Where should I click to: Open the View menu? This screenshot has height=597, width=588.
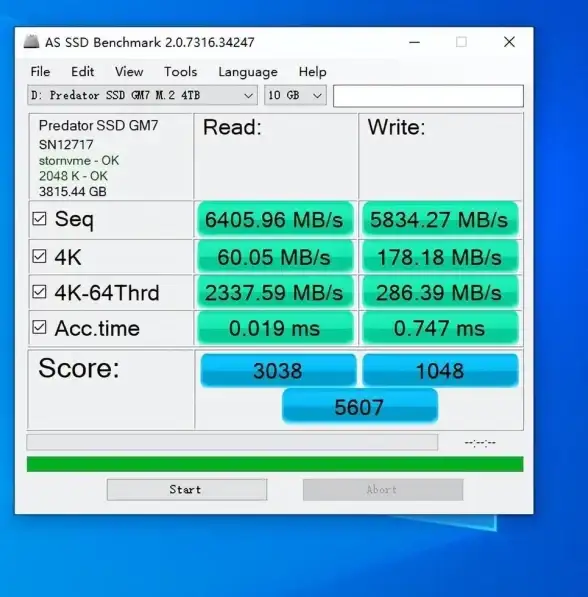(129, 72)
